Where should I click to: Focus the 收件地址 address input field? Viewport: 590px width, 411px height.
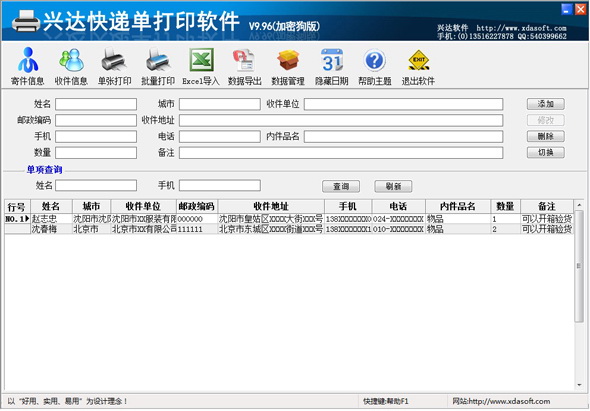click(x=341, y=120)
